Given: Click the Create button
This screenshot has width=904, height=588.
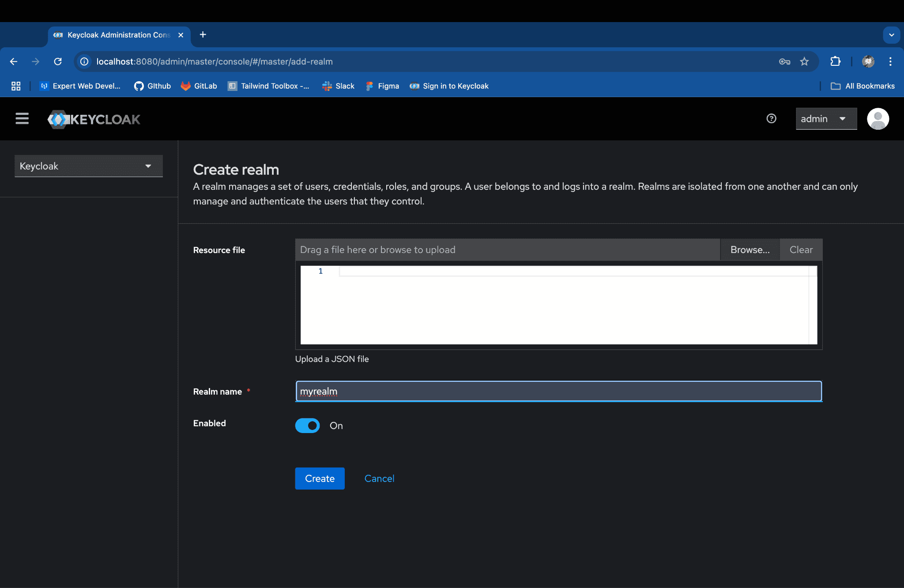Looking at the screenshot, I should point(320,479).
